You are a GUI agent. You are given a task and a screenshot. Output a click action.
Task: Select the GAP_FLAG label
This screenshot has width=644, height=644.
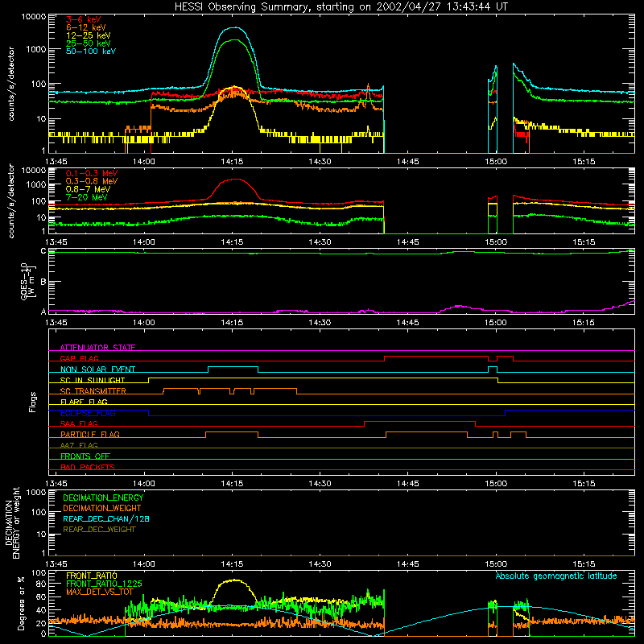pyautogui.click(x=79, y=358)
